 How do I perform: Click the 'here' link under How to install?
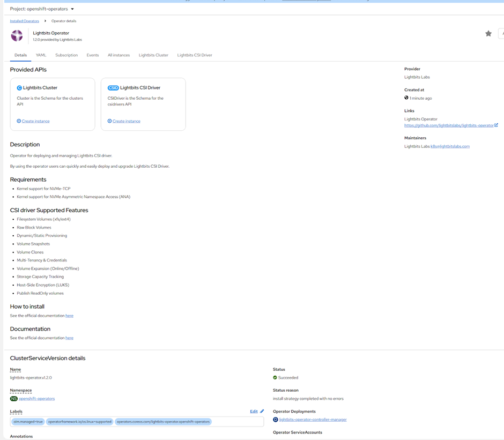pos(69,316)
